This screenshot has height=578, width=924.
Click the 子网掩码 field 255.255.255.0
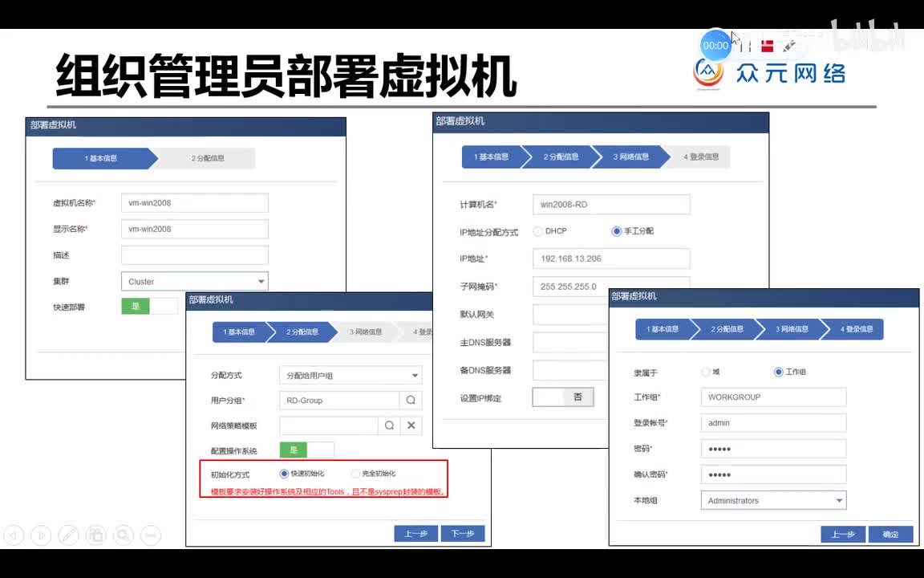click(611, 286)
